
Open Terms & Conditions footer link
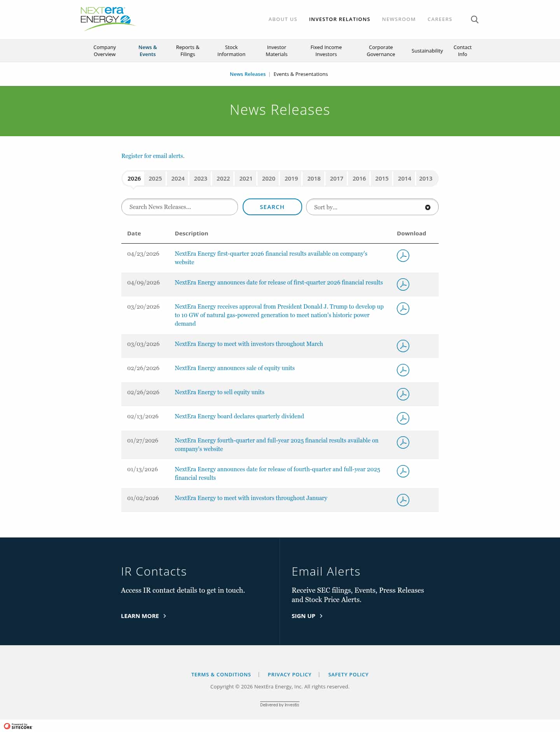coord(221,674)
